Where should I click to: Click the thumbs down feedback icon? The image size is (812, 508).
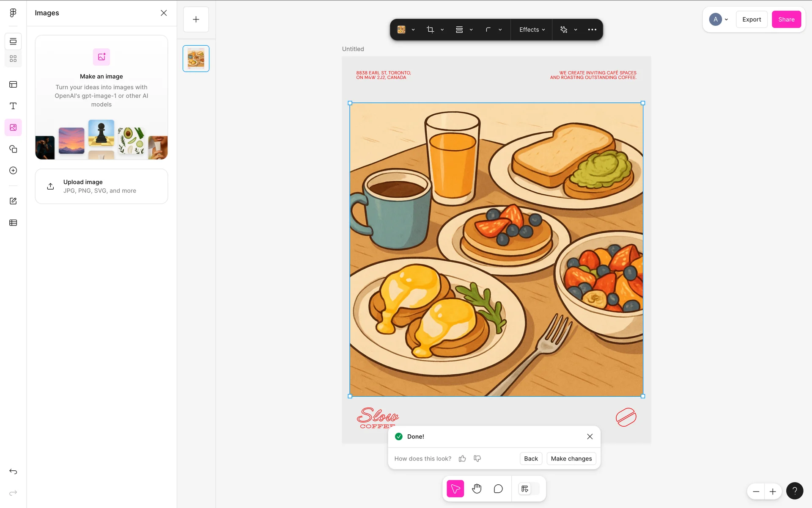click(x=477, y=458)
